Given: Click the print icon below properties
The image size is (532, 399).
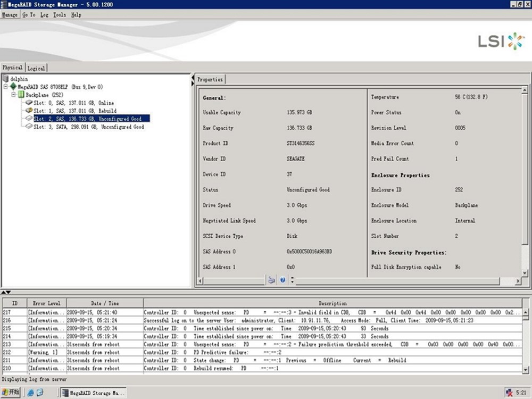Looking at the screenshot, I should click(x=271, y=280).
